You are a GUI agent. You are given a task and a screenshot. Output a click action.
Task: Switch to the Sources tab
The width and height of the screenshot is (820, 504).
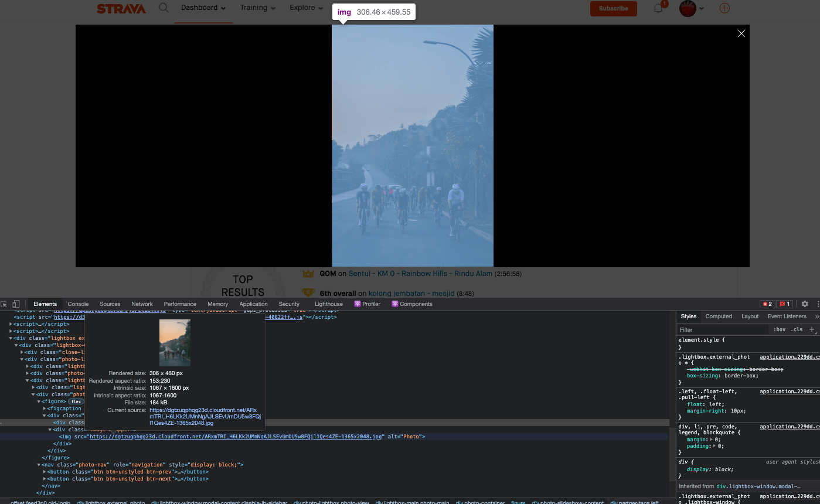tap(110, 304)
